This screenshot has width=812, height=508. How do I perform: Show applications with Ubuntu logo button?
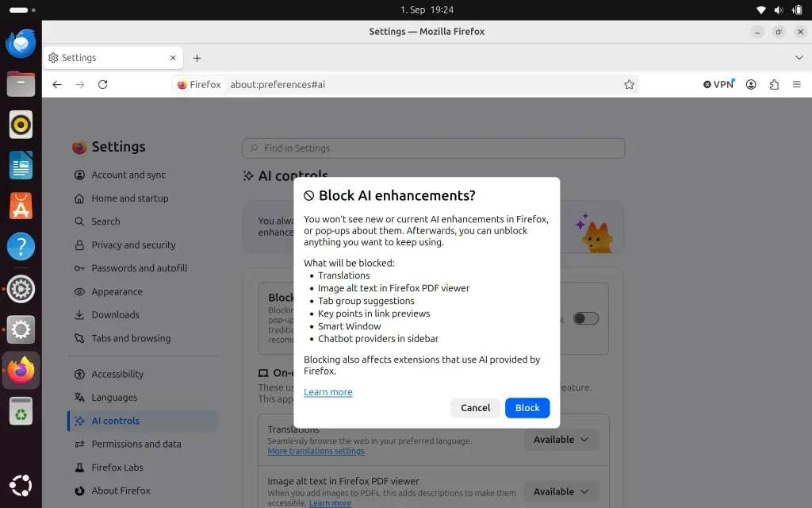coord(21,486)
